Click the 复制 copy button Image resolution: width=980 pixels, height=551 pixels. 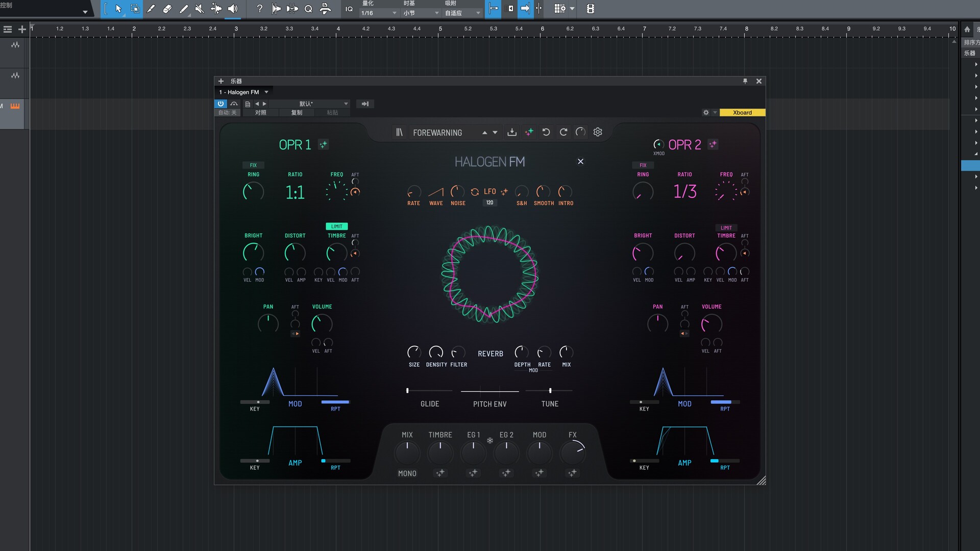pyautogui.click(x=297, y=112)
